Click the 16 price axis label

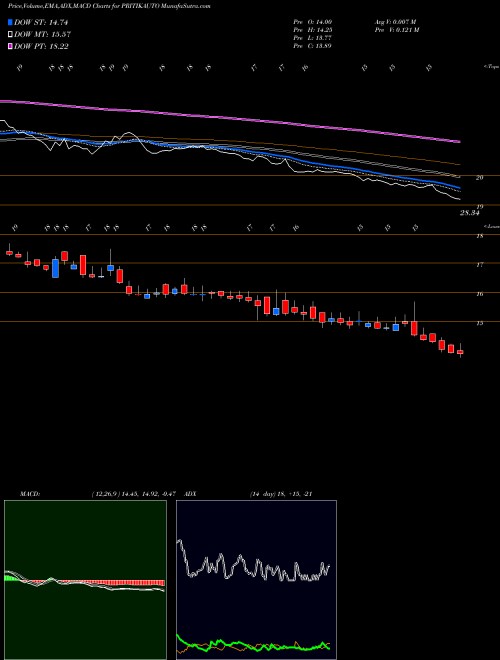pos(479,294)
